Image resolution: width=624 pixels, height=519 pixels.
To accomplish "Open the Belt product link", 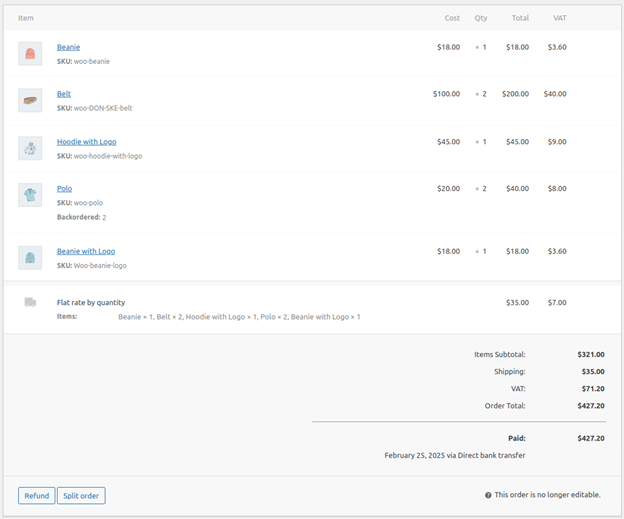I will [64, 94].
